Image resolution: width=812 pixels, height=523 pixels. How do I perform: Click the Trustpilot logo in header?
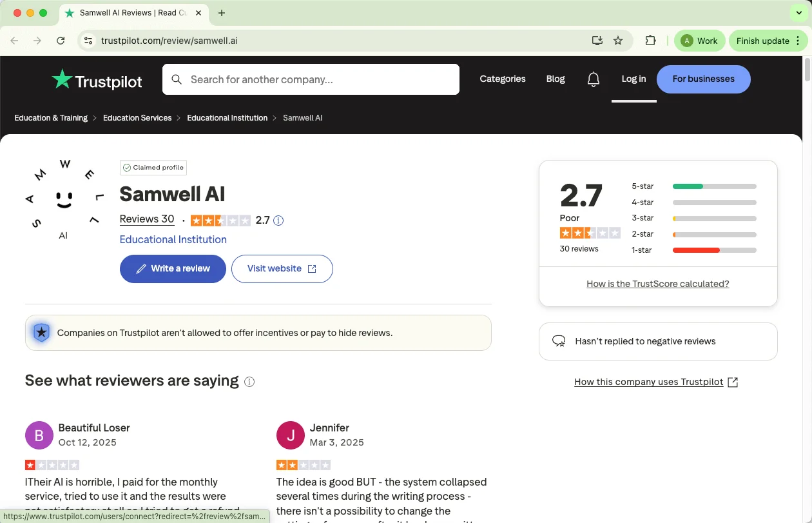coord(97,80)
